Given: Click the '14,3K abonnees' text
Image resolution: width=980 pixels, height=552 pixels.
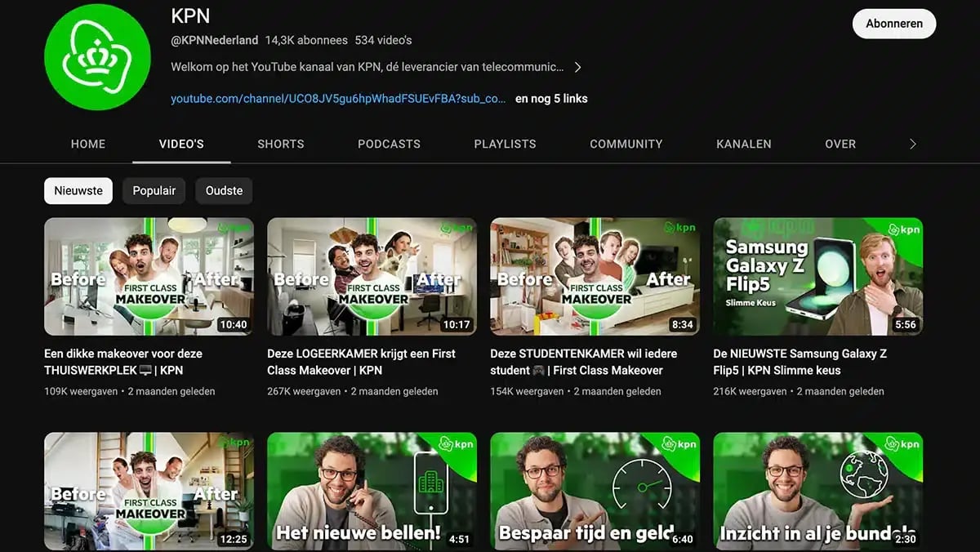Looking at the screenshot, I should (x=306, y=40).
